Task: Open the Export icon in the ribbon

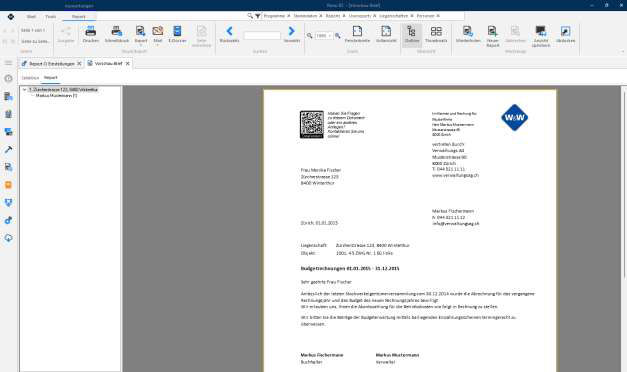Action: pos(140,31)
